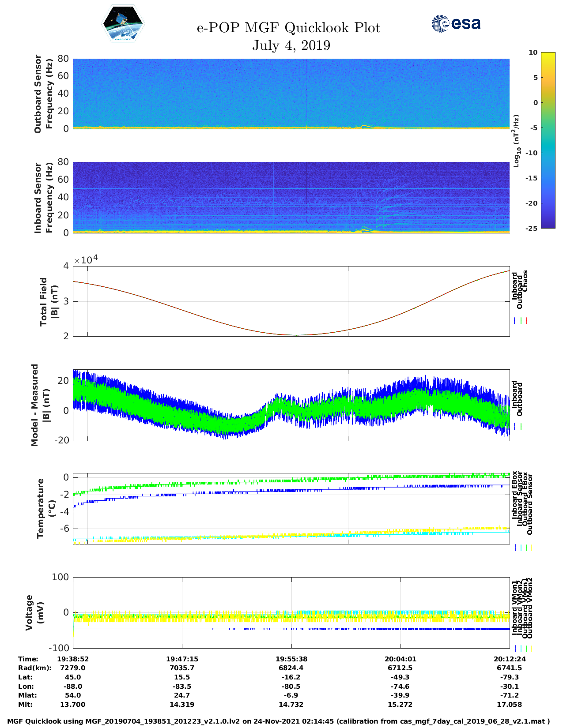Click the 'Outboard VMon2' voltage legend label
Screen dimensions: 563x728
click(x=530, y=608)
